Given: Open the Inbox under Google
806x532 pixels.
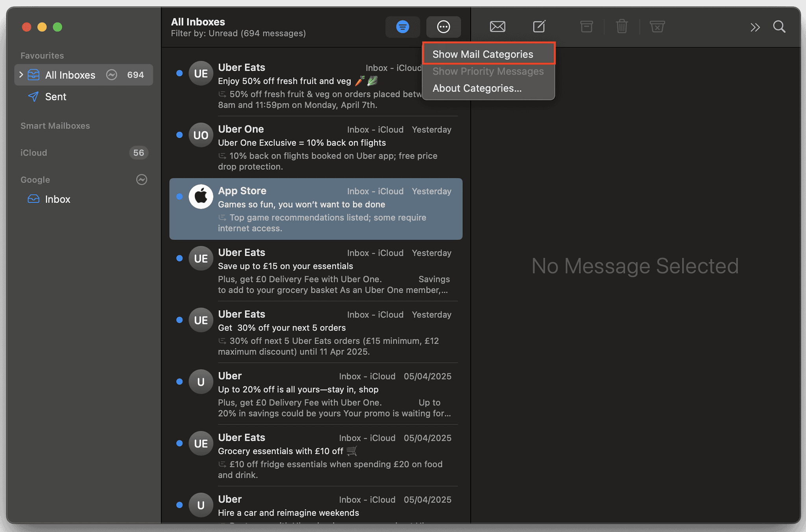Looking at the screenshot, I should pyautogui.click(x=57, y=199).
